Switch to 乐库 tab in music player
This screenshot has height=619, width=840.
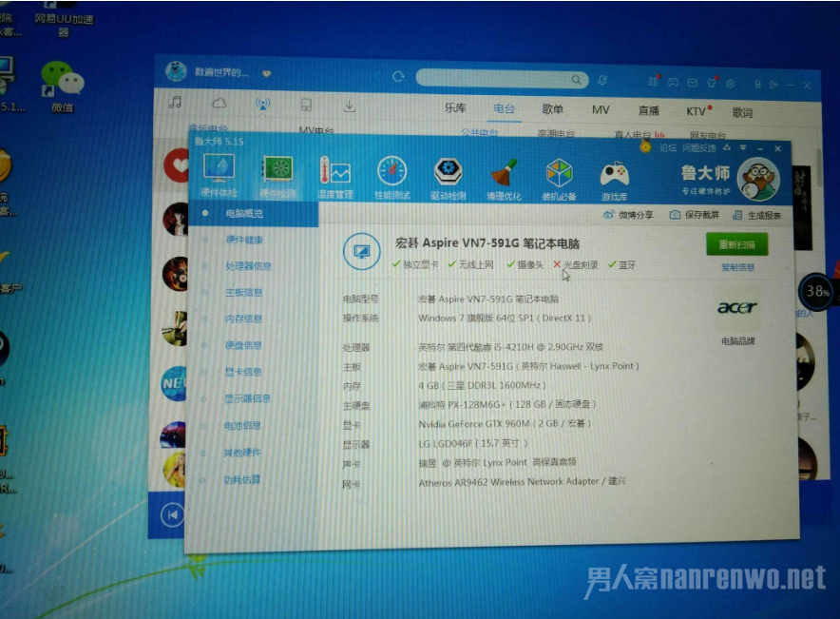coord(455,107)
